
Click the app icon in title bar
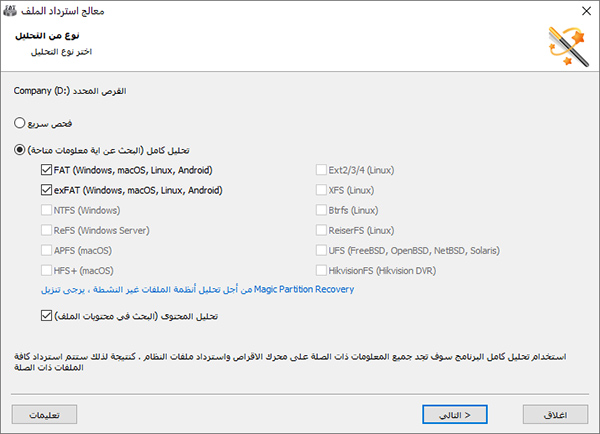coord(10,11)
